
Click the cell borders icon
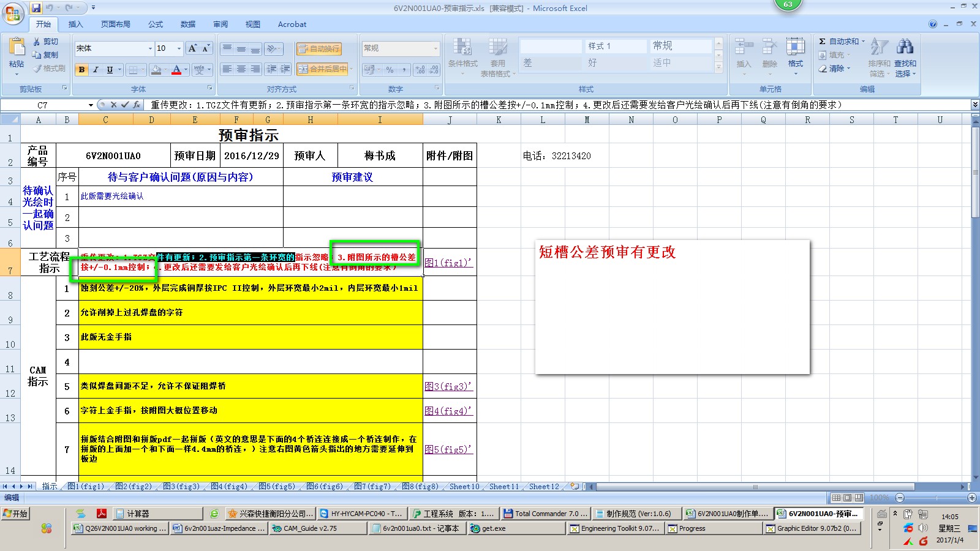pos(134,69)
